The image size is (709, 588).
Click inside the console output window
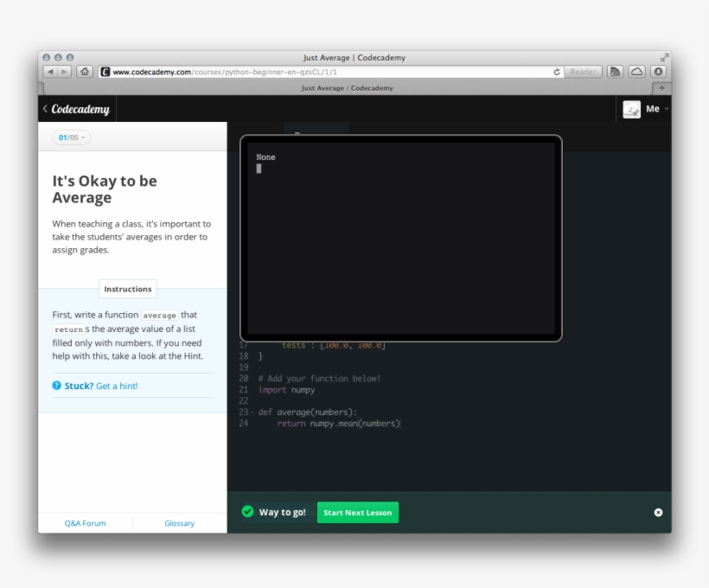point(401,239)
